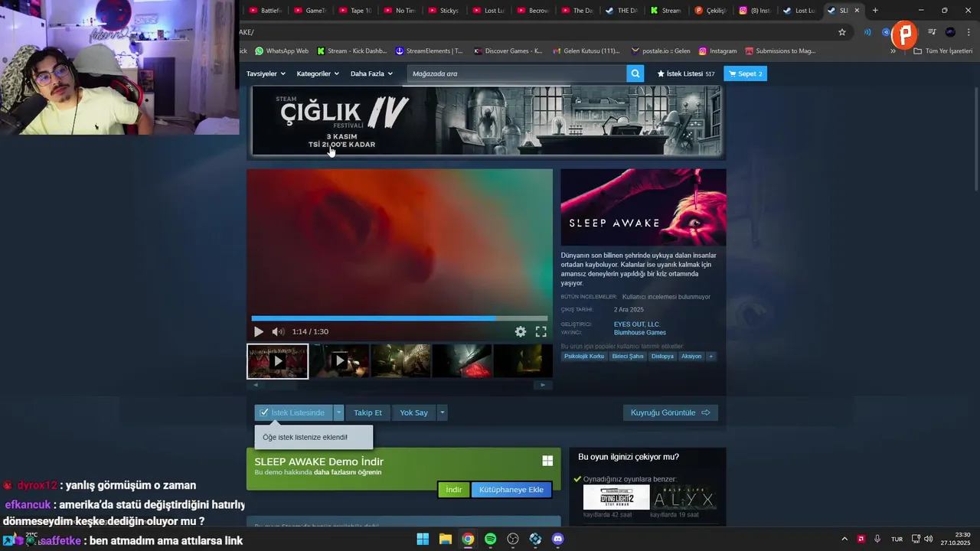Click the Takip Et follow button
Image resolution: width=980 pixels, height=551 pixels.
367,412
